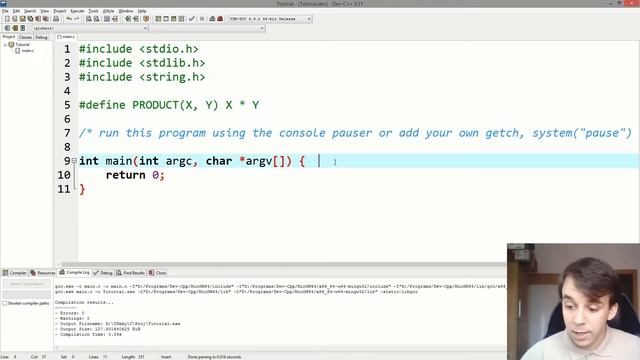The width and height of the screenshot is (640, 360).
Task: Click the red Delete profiling information icon
Action: coord(220,19)
